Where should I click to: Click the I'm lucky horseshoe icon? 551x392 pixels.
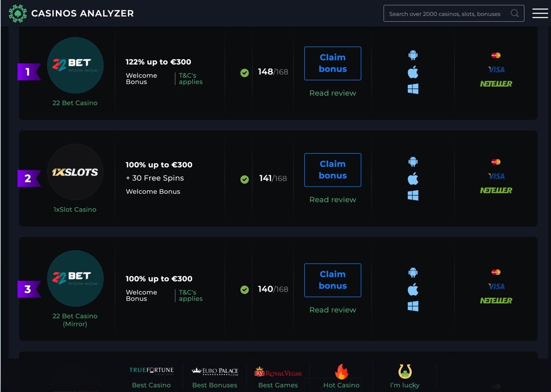coord(405,371)
